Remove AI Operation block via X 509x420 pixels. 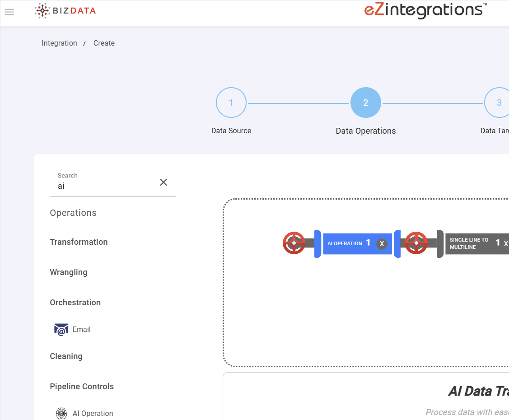pyautogui.click(x=382, y=244)
